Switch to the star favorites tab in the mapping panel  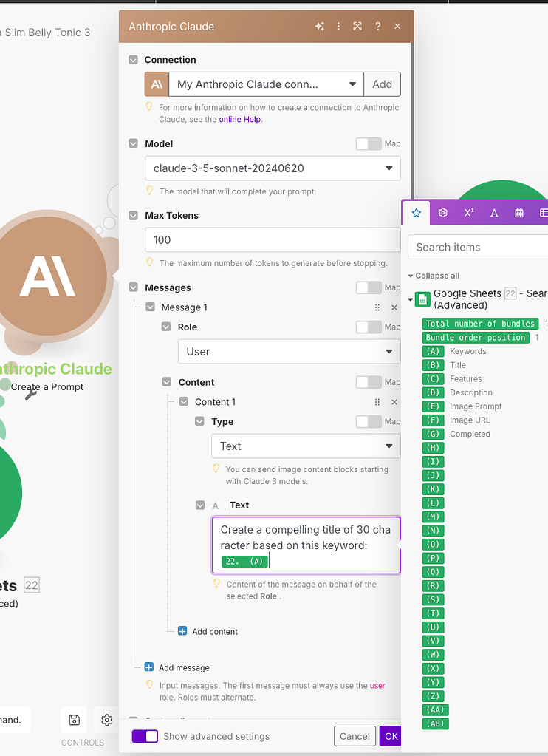[x=417, y=213]
